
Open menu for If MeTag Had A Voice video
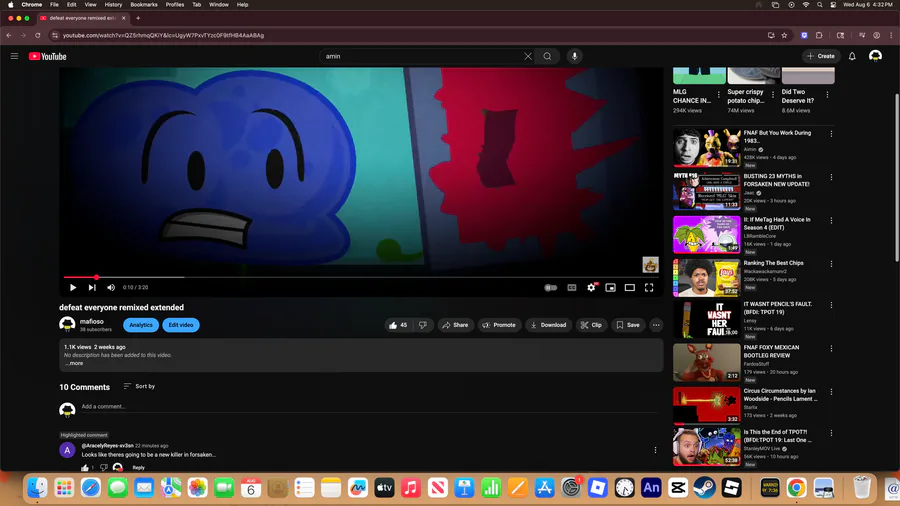(x=831, y=221)
